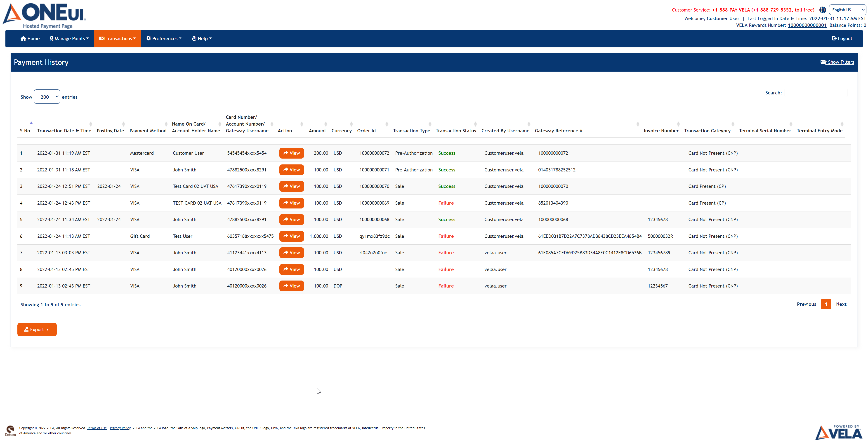
Task: Open VELA Rewards Number 10000000000001 link
Action: [x=807, y=25]
